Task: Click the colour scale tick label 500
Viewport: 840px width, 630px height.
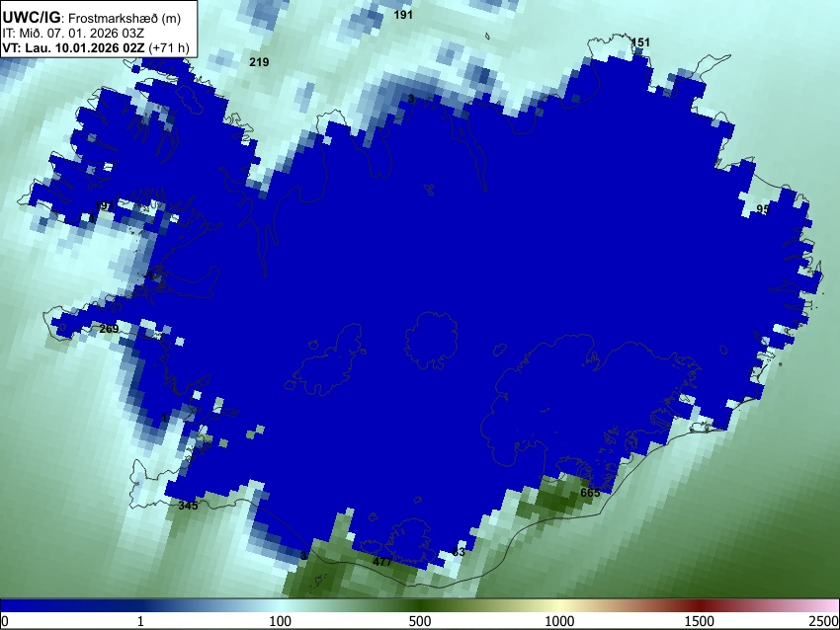Action: pos(420,621)
